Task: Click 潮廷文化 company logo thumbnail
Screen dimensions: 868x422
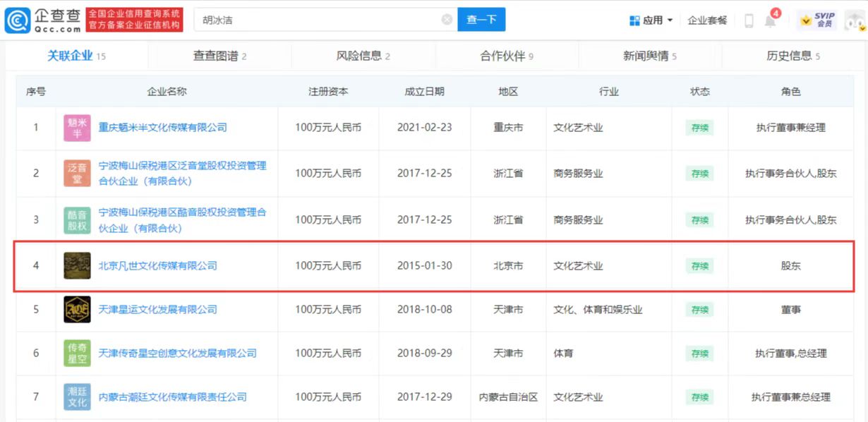Action: (x=77, y=397)
